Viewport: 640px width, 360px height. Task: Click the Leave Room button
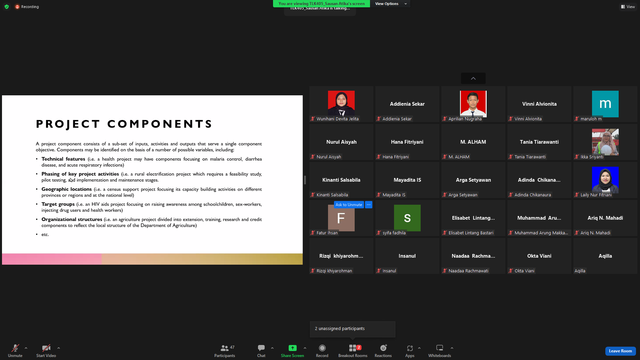pyautogui.click(x=620, y=351)
